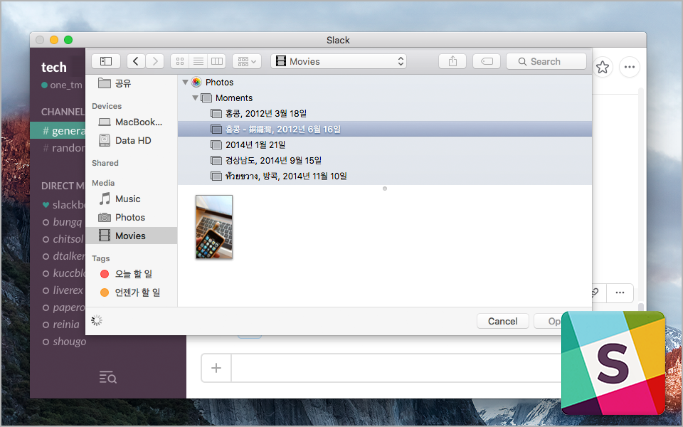Screen dimensions: 683x427
Task: Open direct message with chitsol
Action: [x=63, y=239]
